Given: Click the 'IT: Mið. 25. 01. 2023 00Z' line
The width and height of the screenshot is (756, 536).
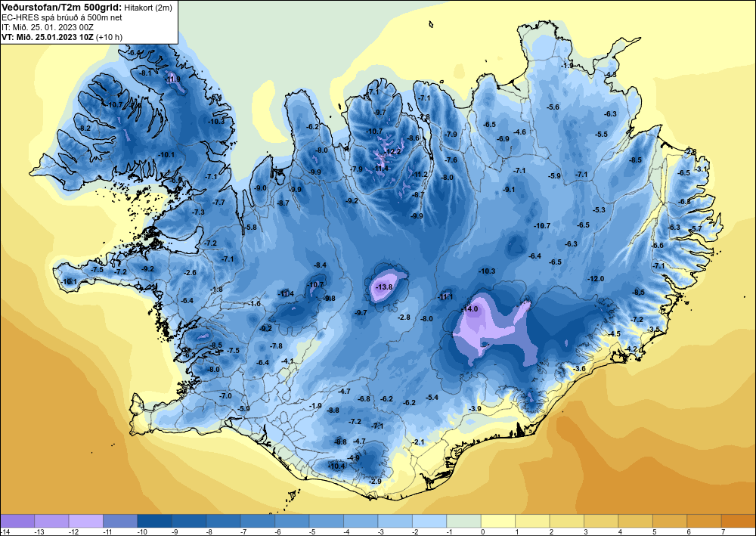Looking at the screenshot, I should pyautogui.click(x=47, y=27).
